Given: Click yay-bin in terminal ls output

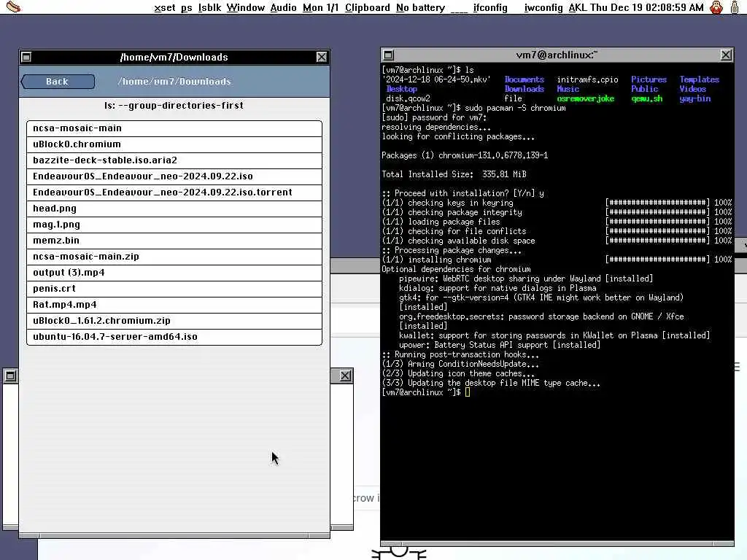Looking at the screenshot, I should point(695,98).
